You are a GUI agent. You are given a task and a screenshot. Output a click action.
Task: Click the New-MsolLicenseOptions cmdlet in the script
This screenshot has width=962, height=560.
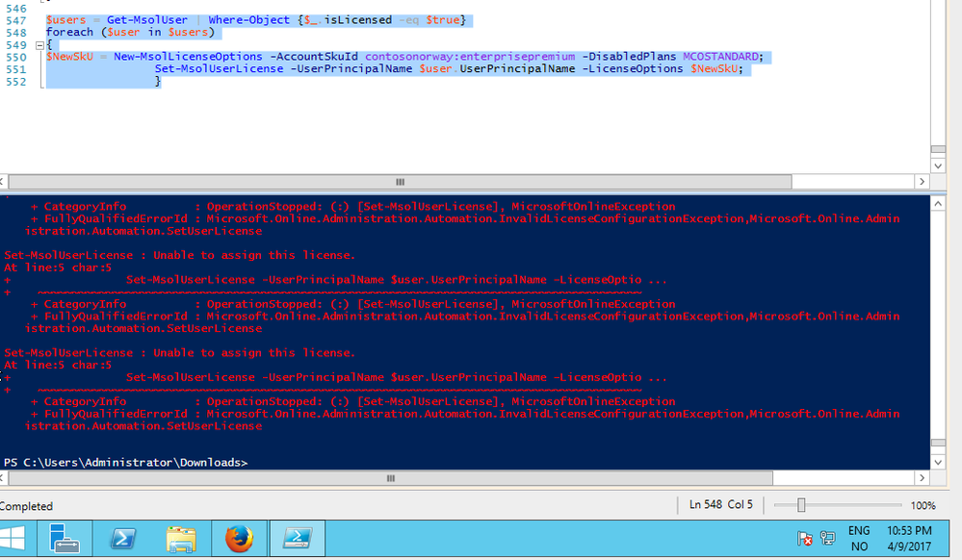coord(188,57)
